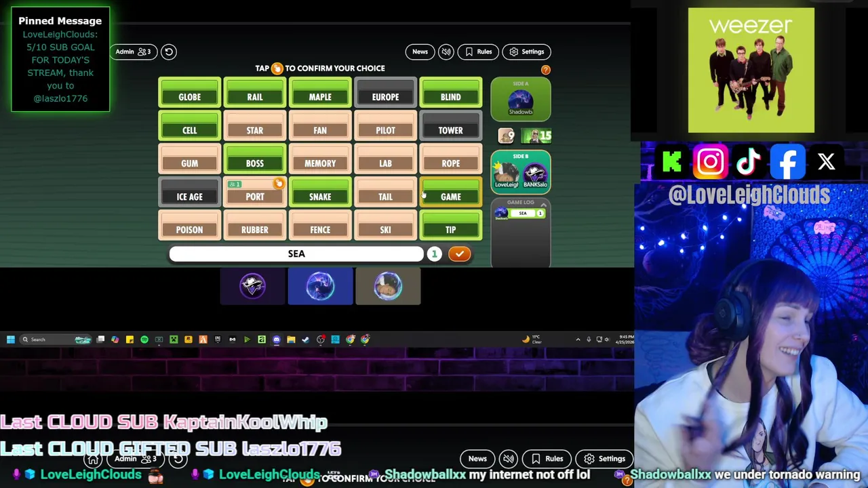The height and width of the screenshot is (488, 868).
Task: Submit the clue with the orange checkmark button
Action: click(x=459, y=253)
